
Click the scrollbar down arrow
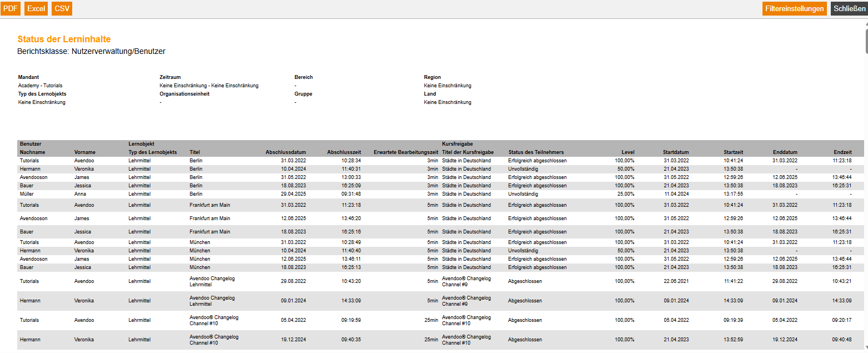pyautogui.click(x=865, y=349)
